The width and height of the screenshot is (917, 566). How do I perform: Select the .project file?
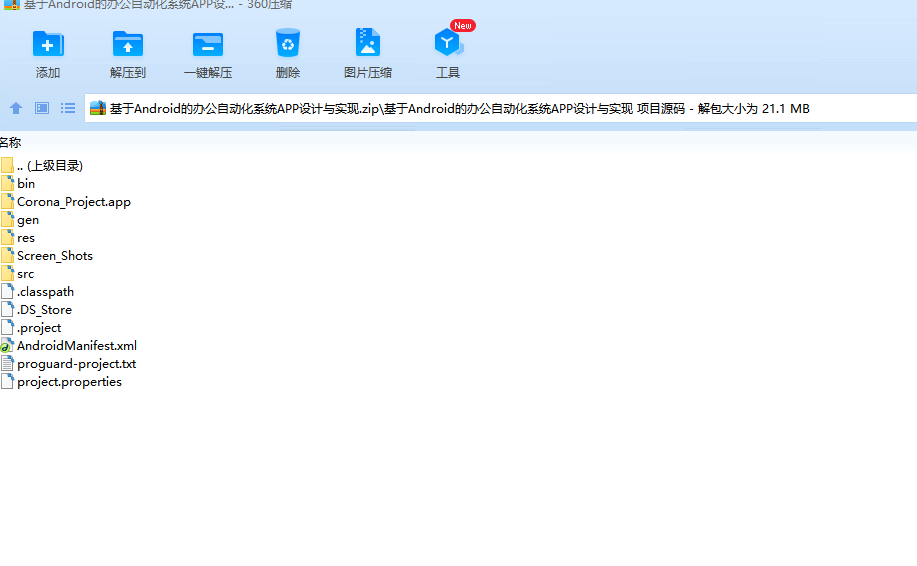(x=39, y=328)
